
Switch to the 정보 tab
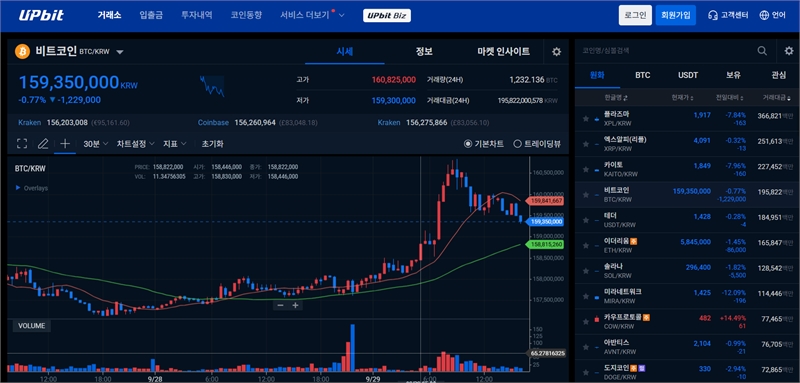424,52
